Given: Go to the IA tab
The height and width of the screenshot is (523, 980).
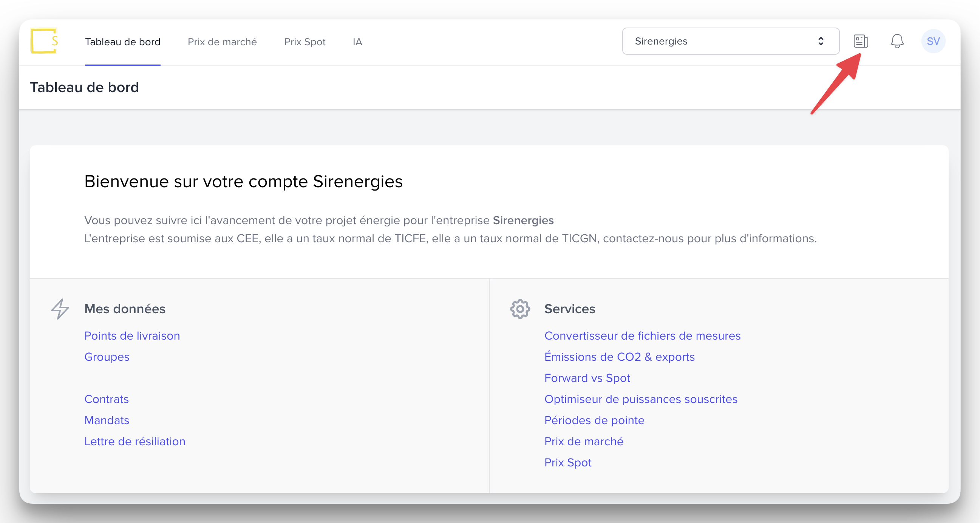Looking at the screenshot, I should [357, 42].
